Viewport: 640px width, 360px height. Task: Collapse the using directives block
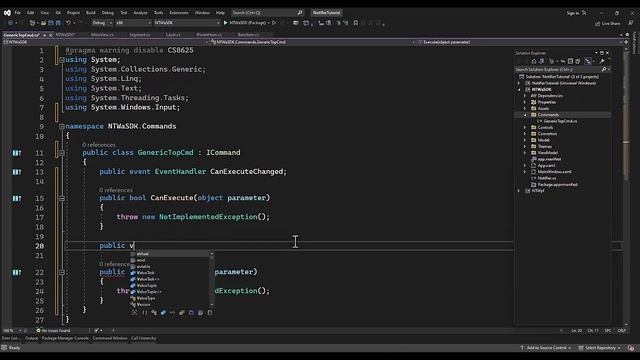pyautogui.click(x=62, y=60)
